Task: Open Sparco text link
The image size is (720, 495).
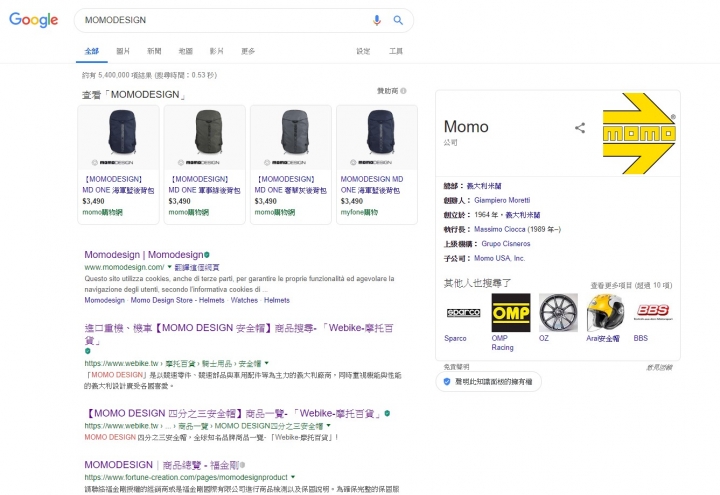Action: coord(455,338)
